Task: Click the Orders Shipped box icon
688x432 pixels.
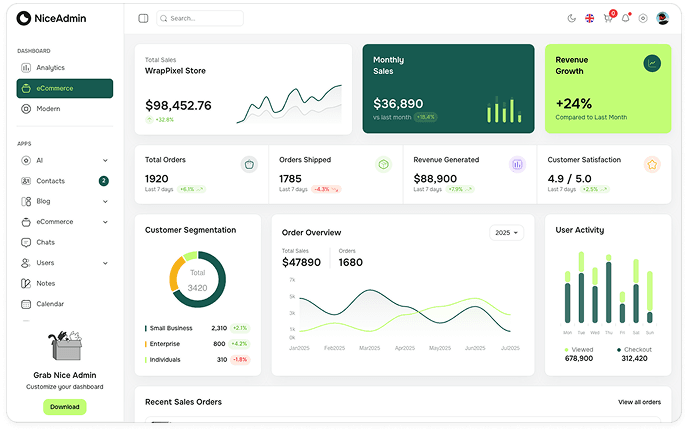Action: pyautogui.click(x=383, y=164)
